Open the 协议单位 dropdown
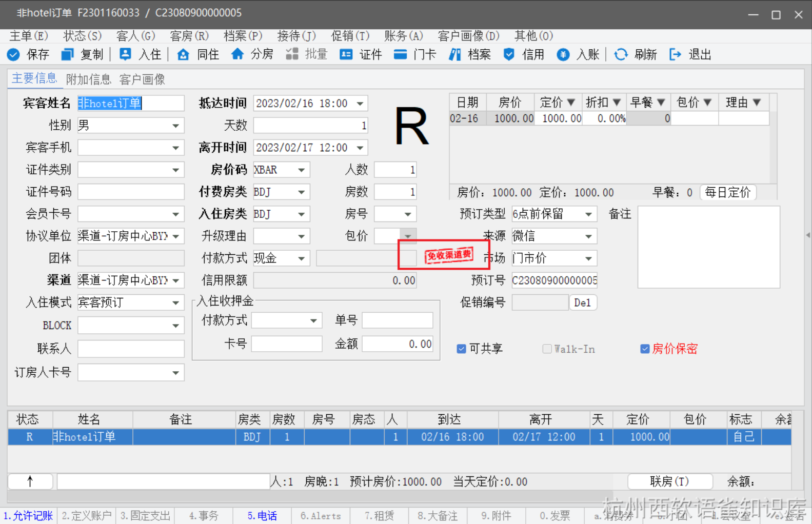 (176, 236)
